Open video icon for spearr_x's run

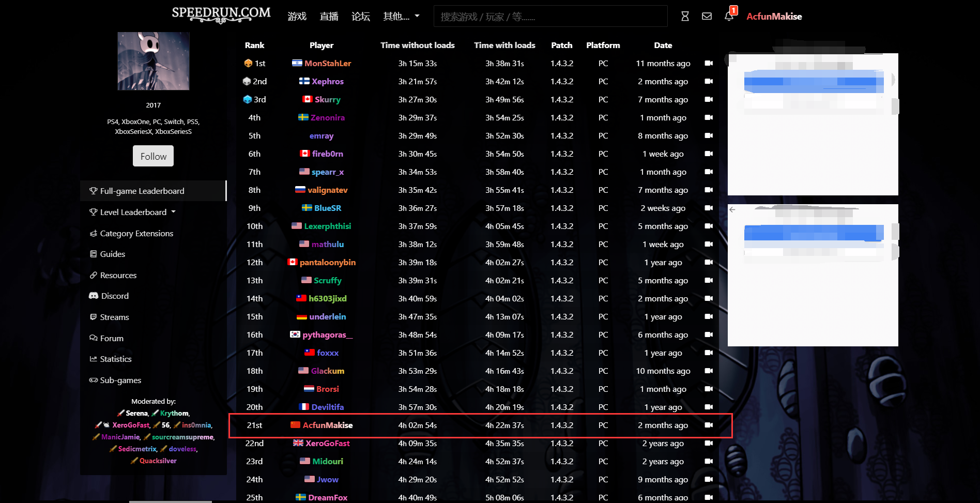(709, 172)
